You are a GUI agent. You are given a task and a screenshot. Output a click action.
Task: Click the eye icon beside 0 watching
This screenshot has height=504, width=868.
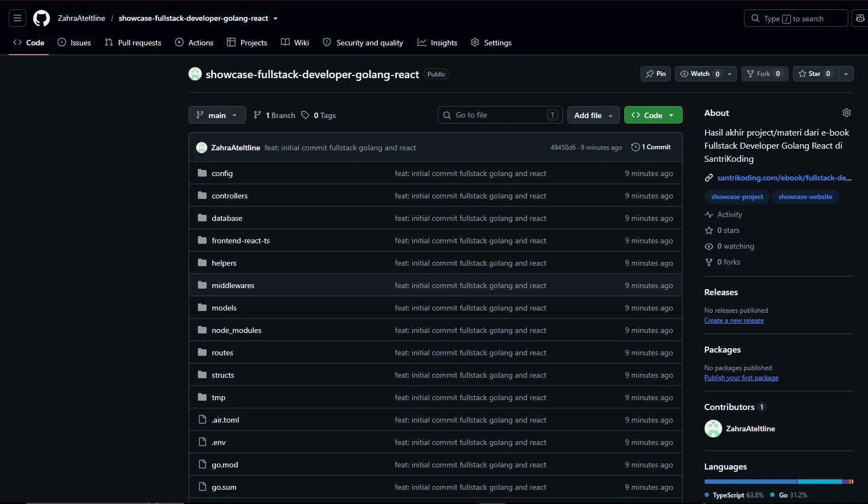tap(709, 247)
